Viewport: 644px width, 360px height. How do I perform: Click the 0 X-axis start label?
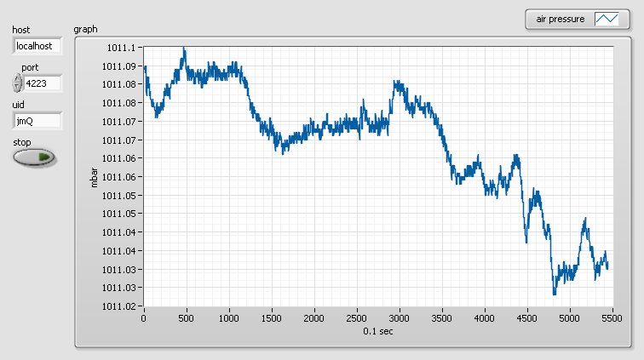point(143,318)
